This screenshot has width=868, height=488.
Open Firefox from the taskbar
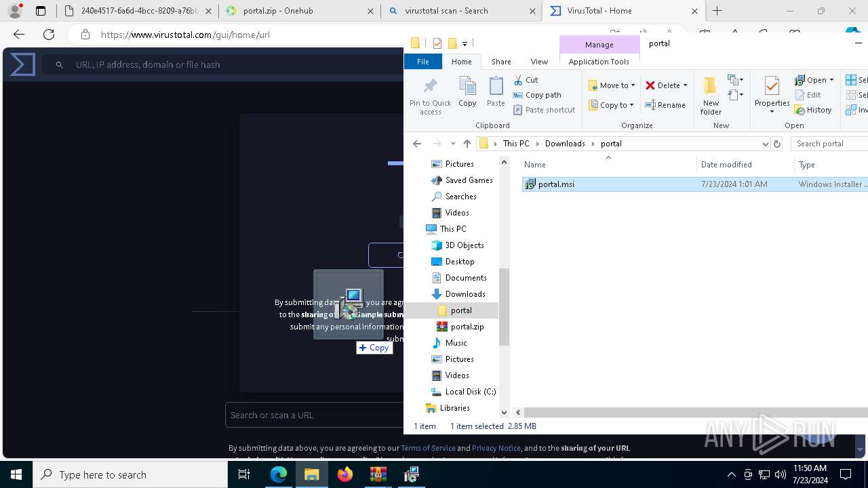click(345, 474)
